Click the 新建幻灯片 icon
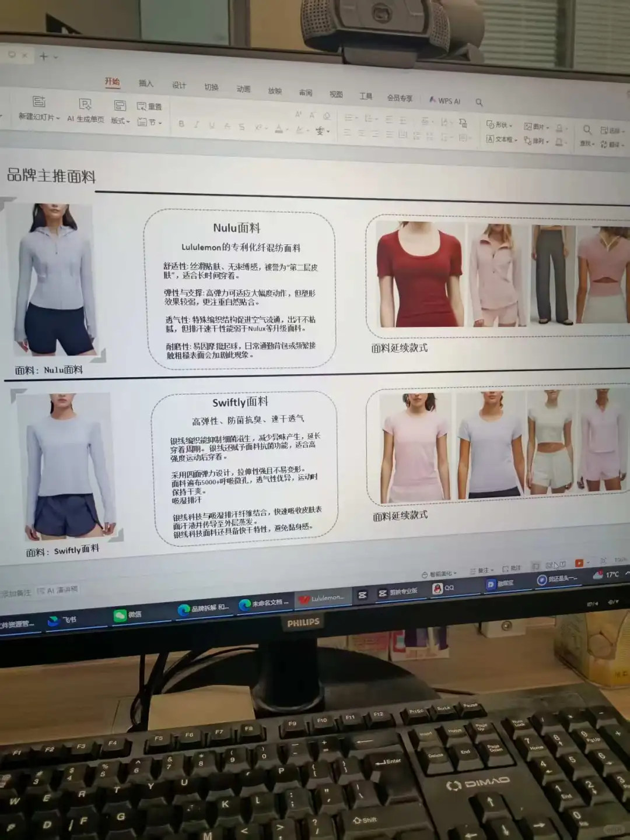Image resolution: width=630 pixels, height=840 pixels. tap(38, 101)
